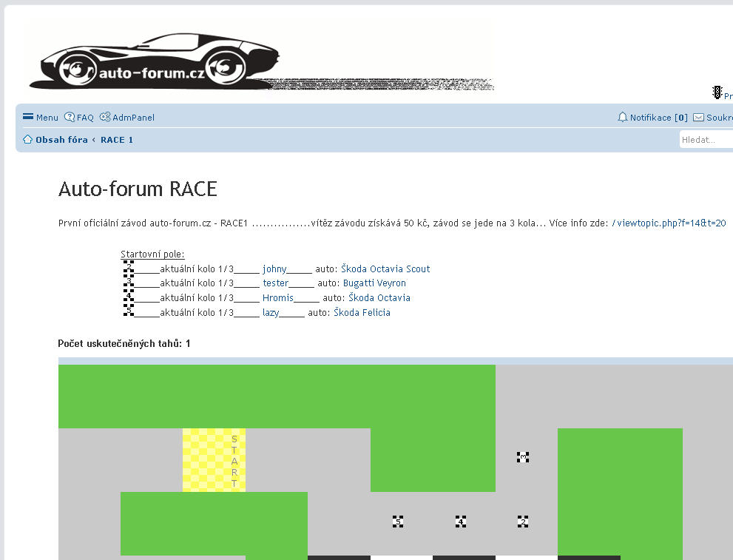Click the car 5 icon in start list
The width and height of the screenshot is (733, 560).
pyautogui.click(x=129, y=311)
